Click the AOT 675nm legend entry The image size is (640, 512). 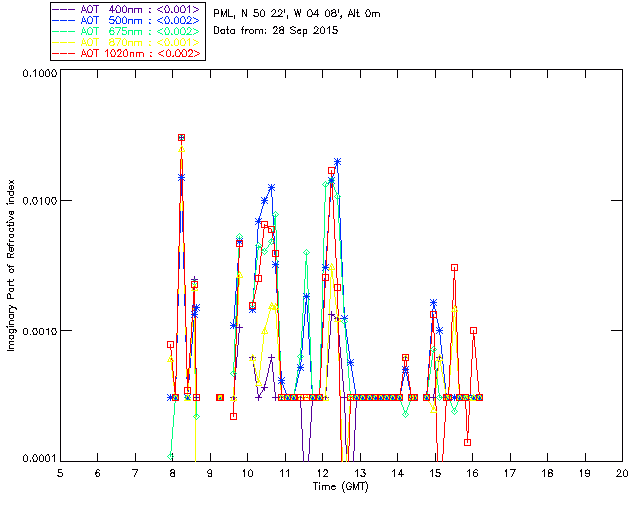pyautogui.click(x=126, y=31)
